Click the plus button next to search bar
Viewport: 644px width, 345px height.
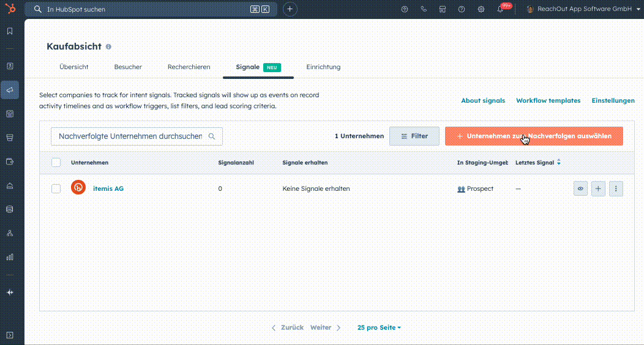coord(290,9)
